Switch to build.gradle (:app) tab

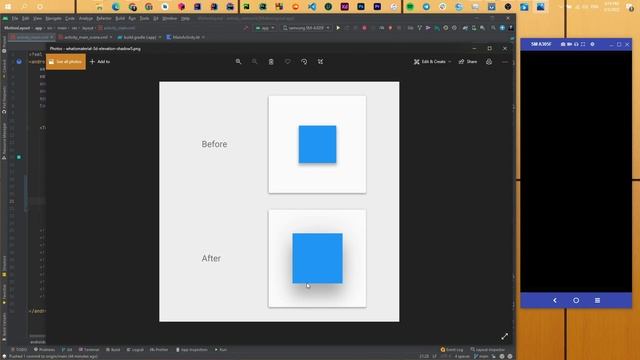pyautogui.click(x=139, y=37)
